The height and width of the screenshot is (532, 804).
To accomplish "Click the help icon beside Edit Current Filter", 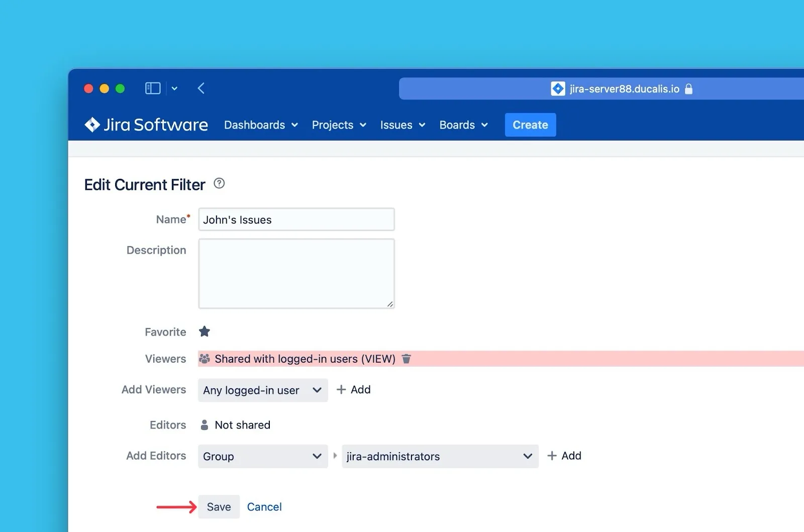I will pos(219,183).
